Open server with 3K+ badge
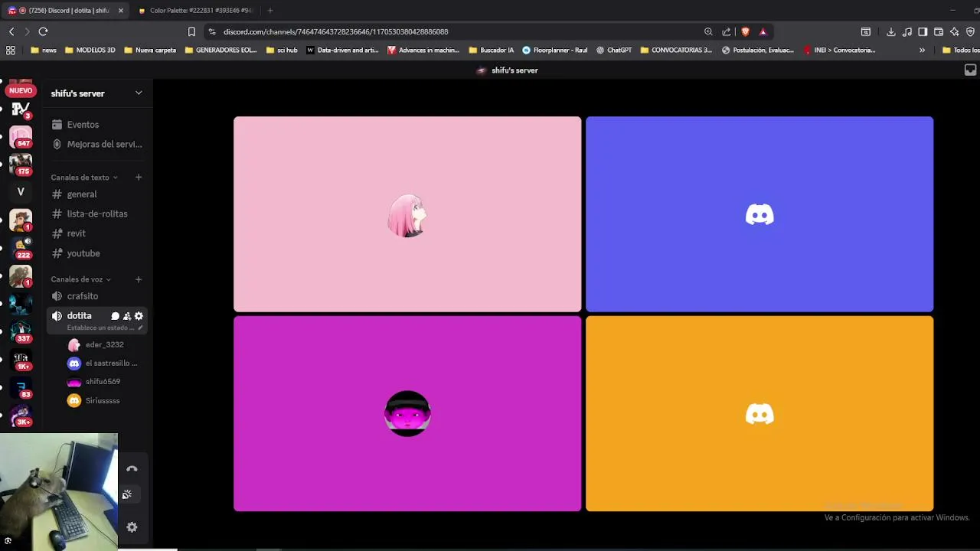 21,415
